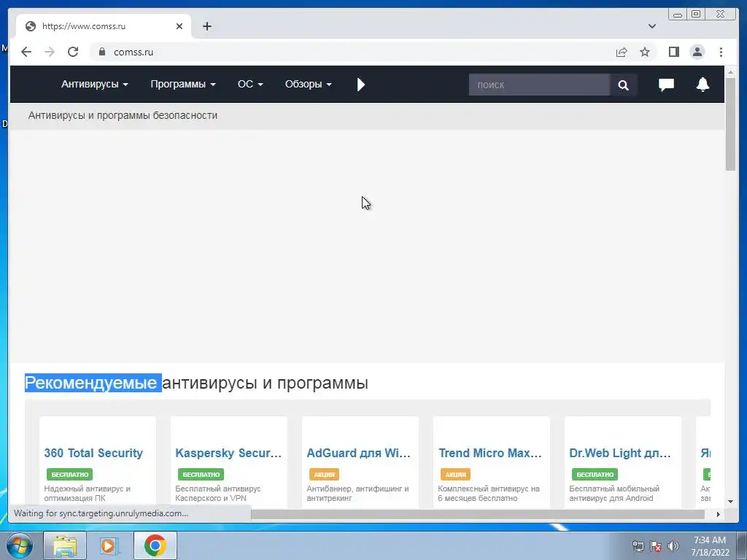Click the vertical scrollbar thumb

730,124
